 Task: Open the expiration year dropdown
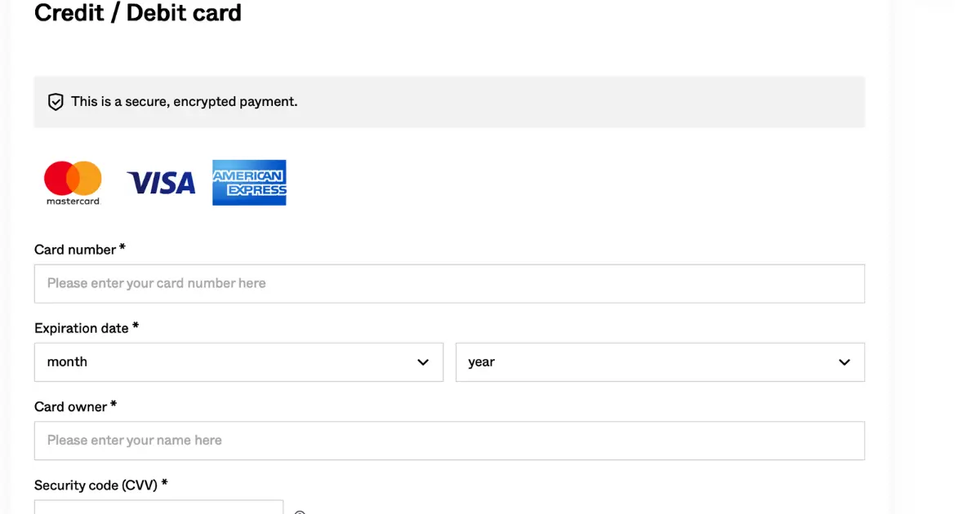pos(660,362)
